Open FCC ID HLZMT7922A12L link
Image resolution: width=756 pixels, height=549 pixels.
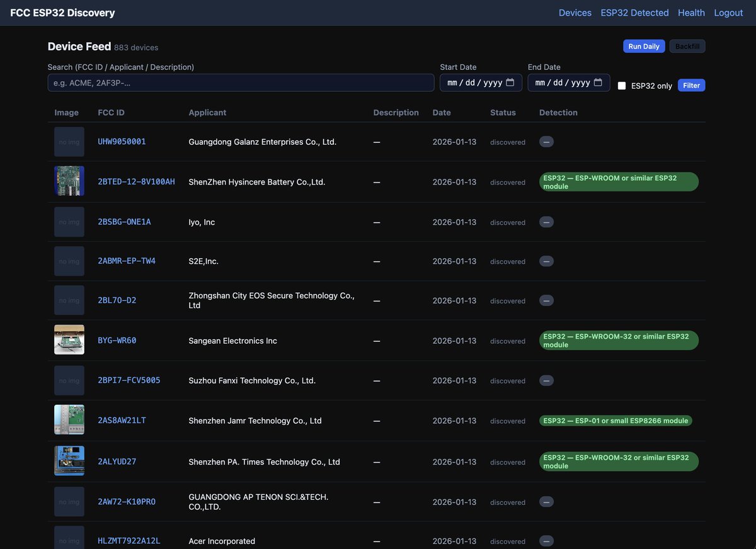pos(129,541)
